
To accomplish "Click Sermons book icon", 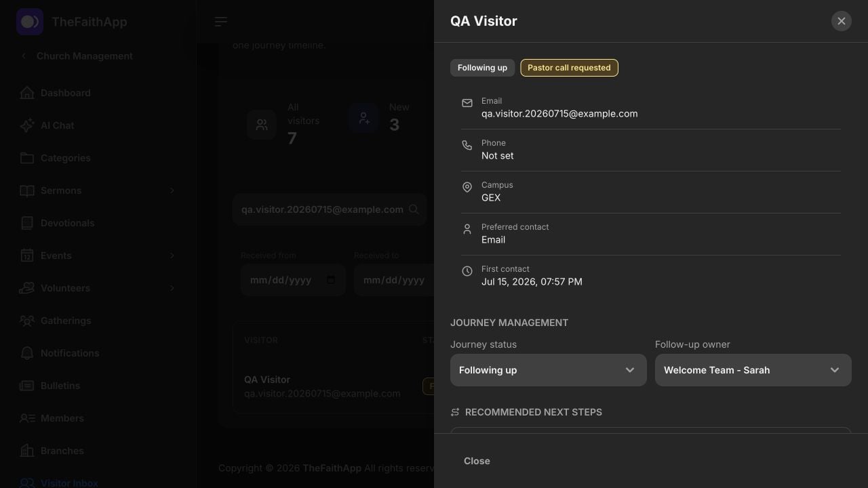I will [x=27, y=190].
